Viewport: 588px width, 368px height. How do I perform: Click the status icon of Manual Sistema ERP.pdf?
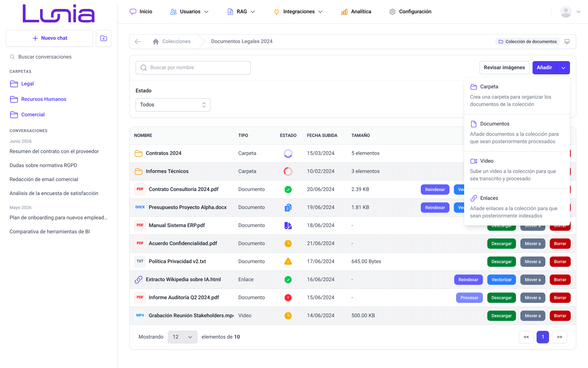288,225
